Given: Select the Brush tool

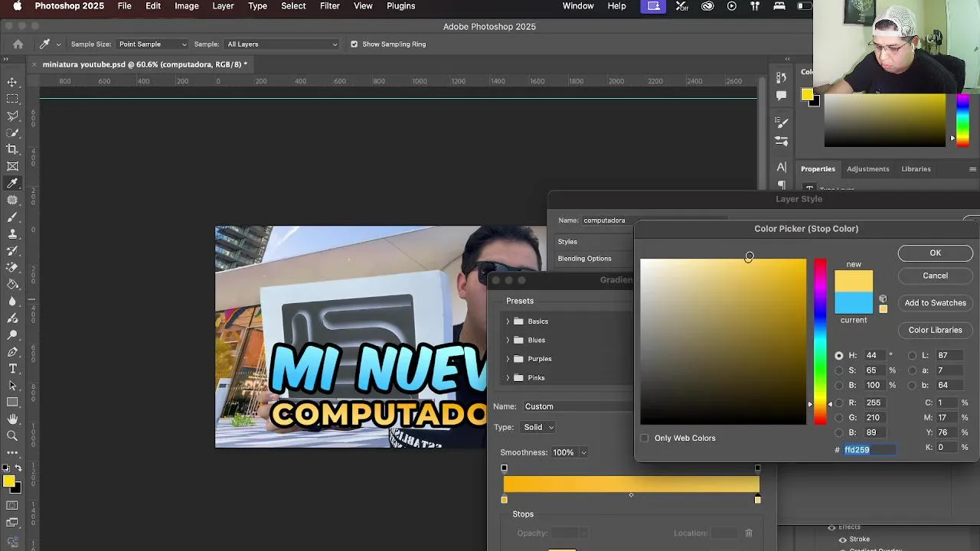Looking at the screenshot, I should coord(12,217).
